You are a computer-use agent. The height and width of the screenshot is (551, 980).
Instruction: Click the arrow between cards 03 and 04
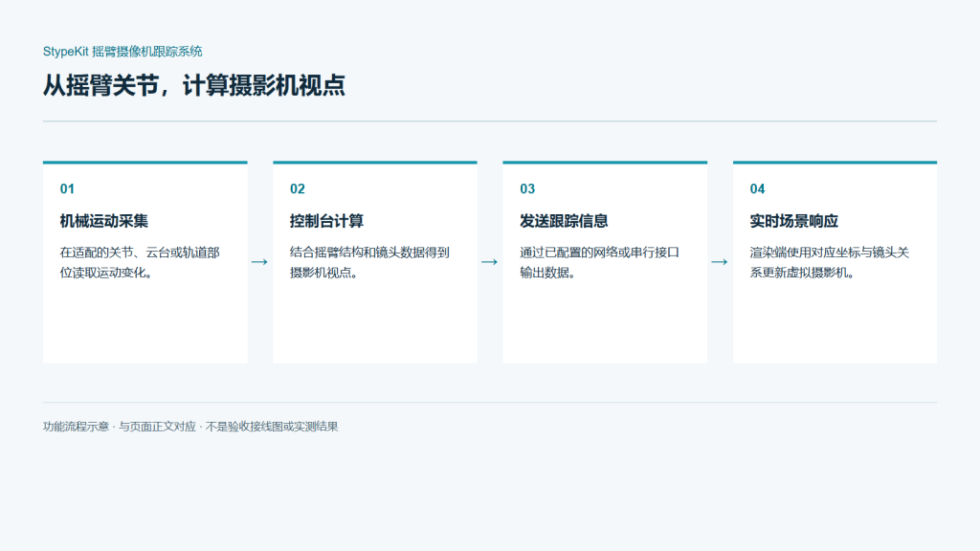(720, 262)
